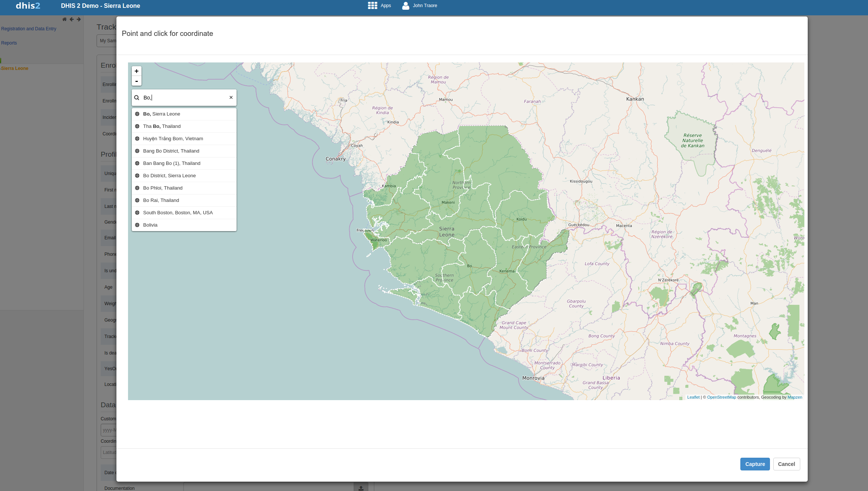
Task: Click the back arrow in left sidebar
Action: pyautogui.click(x=71, y=19)
